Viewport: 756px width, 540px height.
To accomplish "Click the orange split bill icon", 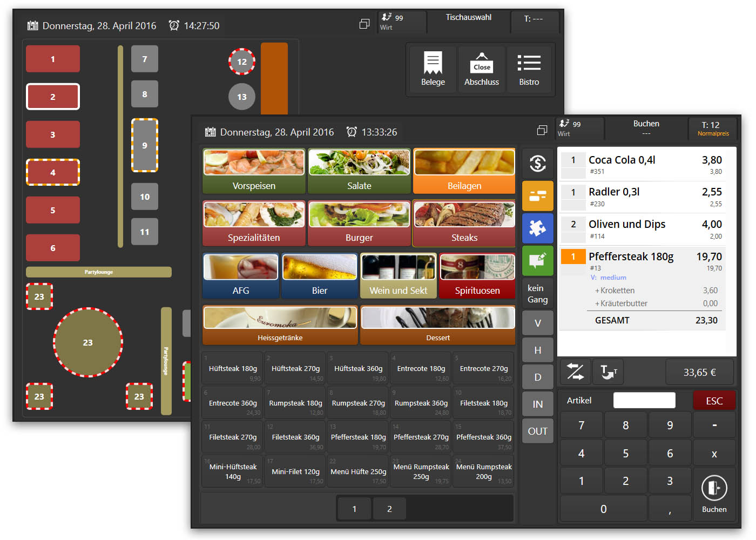I will 537,196.
